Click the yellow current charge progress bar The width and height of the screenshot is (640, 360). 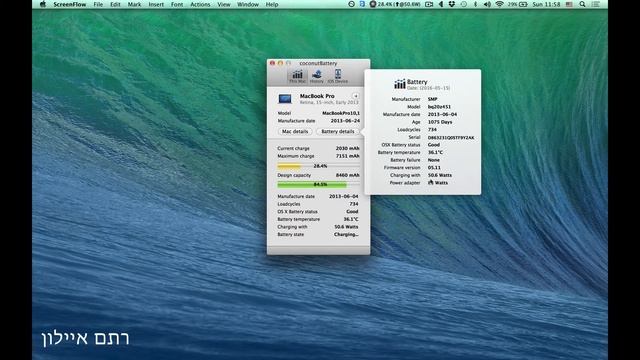click(318, 166)
